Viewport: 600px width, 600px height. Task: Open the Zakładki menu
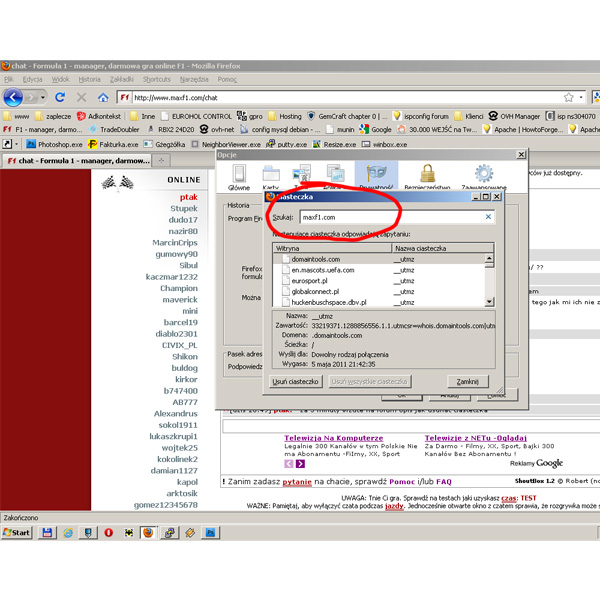(x=121, y=79)
